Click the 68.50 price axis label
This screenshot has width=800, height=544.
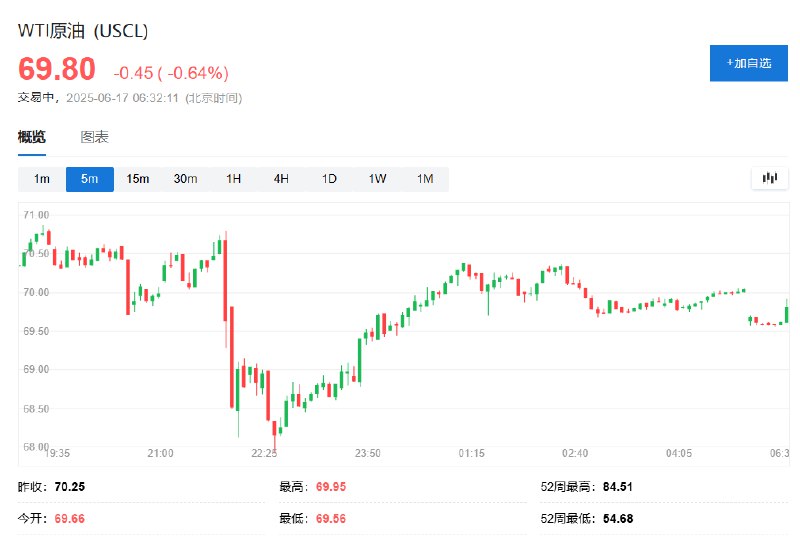click(36, 409)
